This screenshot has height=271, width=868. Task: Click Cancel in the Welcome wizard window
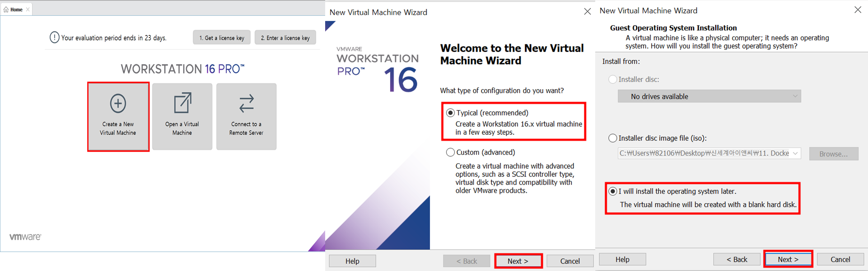pos(570,261)
